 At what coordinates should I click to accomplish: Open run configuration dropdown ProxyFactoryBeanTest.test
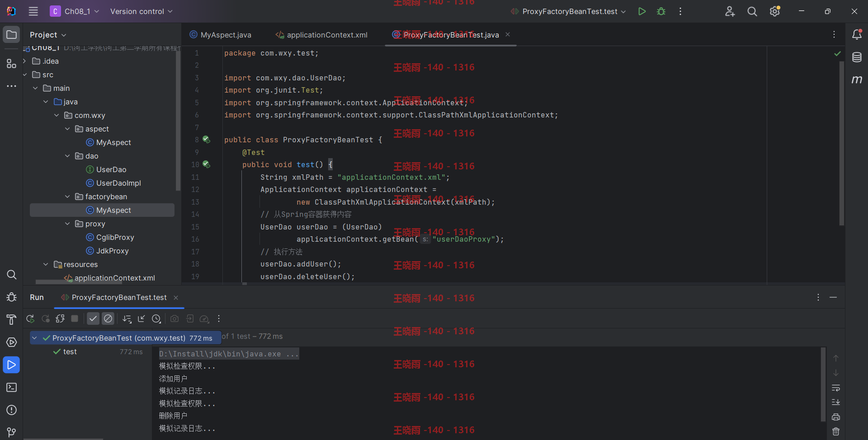point(568,11)
